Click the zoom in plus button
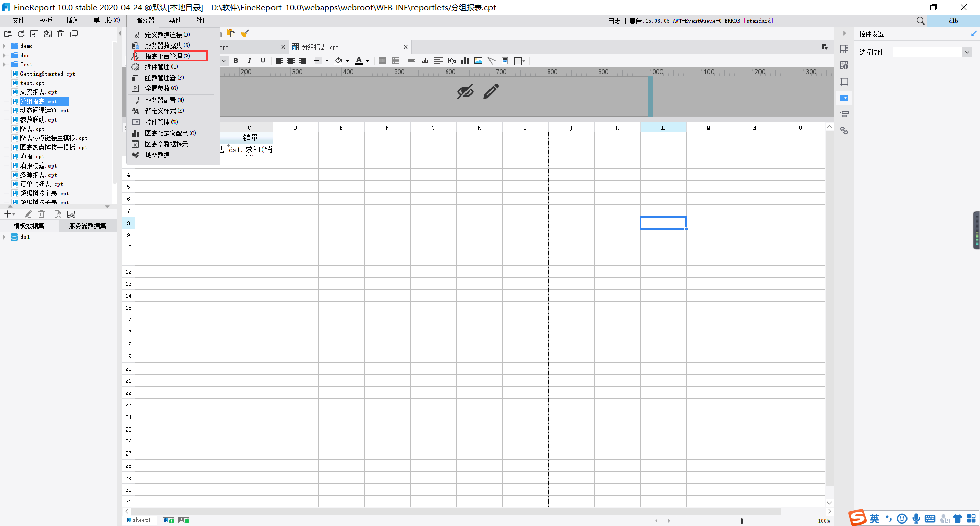This screenshot has height=526, width=980. click(x=807, y=521)
